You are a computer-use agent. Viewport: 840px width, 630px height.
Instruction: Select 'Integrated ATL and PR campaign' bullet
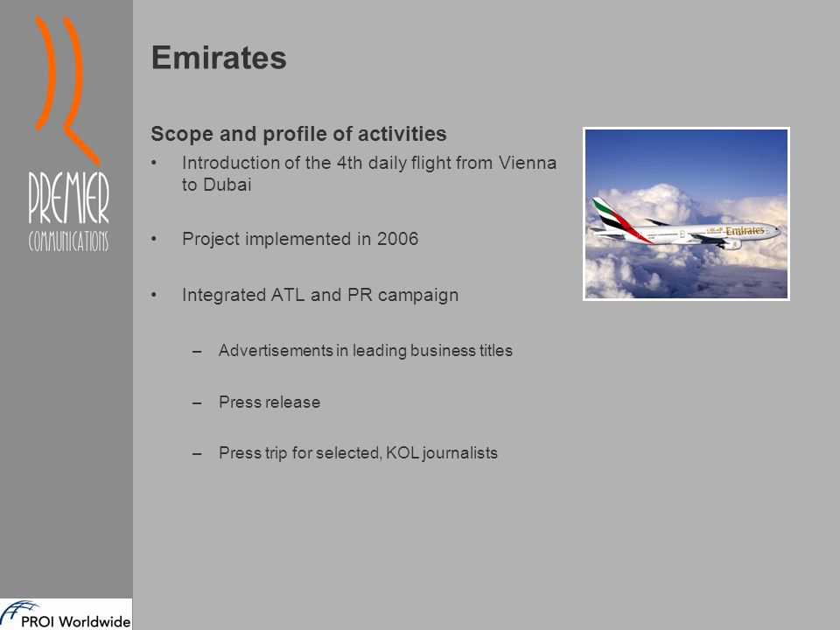click(x=320, y=295)
